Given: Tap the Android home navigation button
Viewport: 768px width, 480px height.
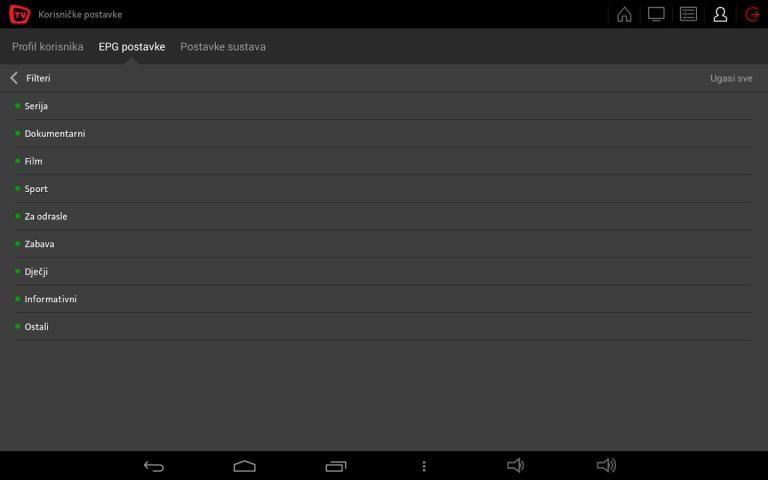Looking at the screenshot, I should click(x=244, y=466).
